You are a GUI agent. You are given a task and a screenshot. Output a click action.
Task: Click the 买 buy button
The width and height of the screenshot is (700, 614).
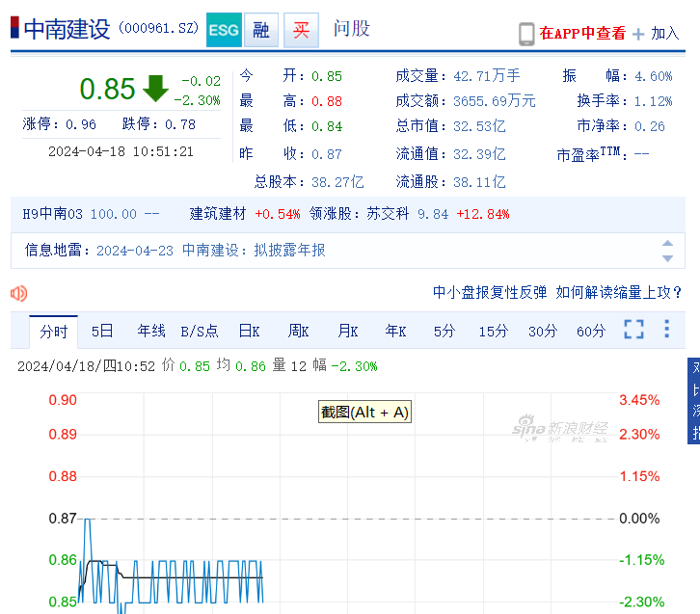[x=302, y=30]
